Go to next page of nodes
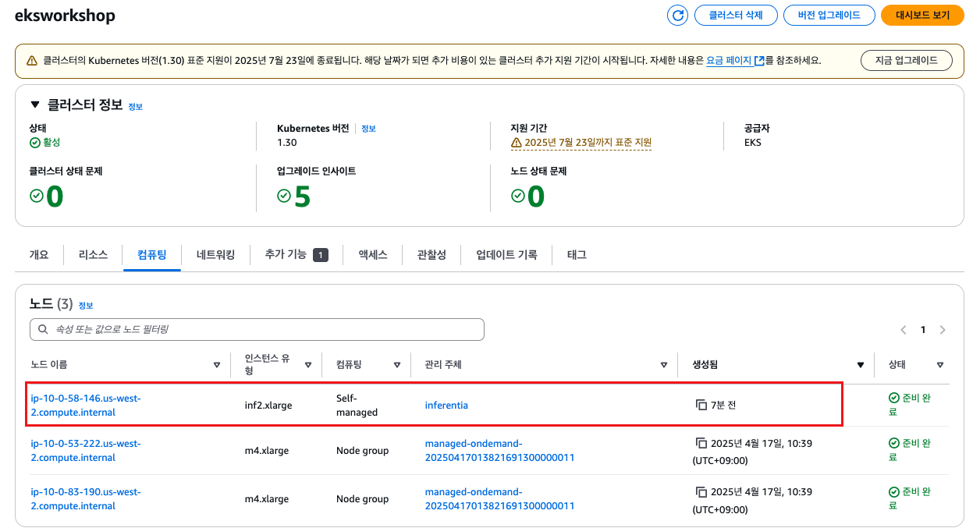The height and width of the screenshot is (528, 980). point(943,330)
